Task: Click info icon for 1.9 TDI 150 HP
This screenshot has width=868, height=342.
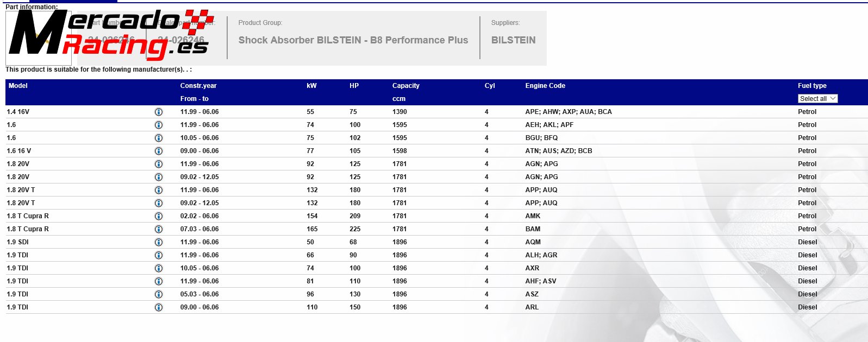Action: click(x=159, y=307)
